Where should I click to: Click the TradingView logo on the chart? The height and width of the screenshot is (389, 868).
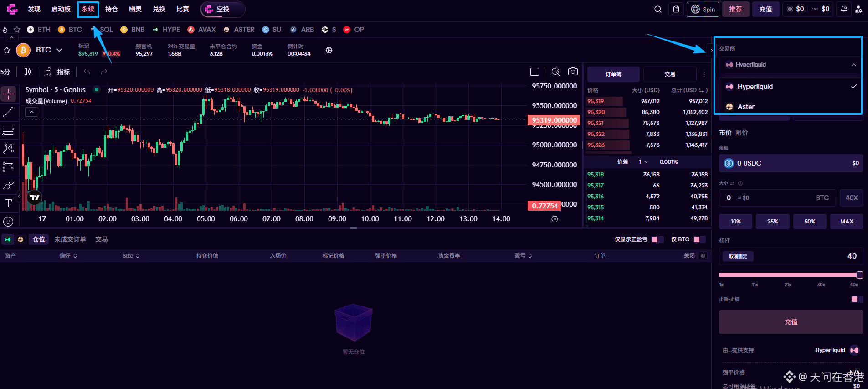(x=34, y=197)
